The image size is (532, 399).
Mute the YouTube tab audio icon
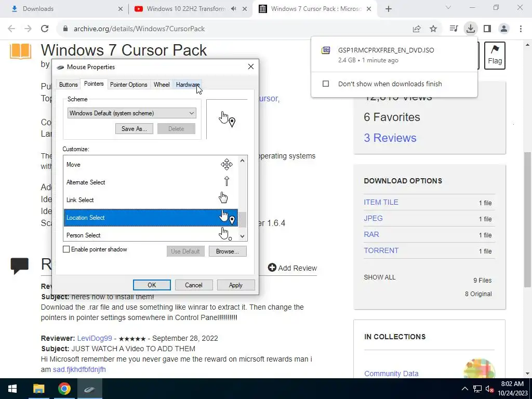pos(233,9)
